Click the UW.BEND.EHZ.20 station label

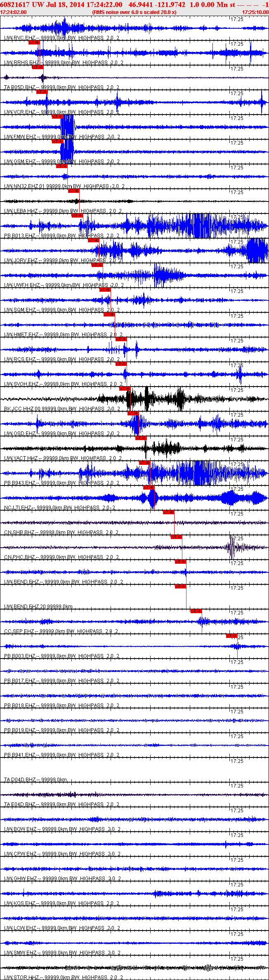click(x=38, y=607)
